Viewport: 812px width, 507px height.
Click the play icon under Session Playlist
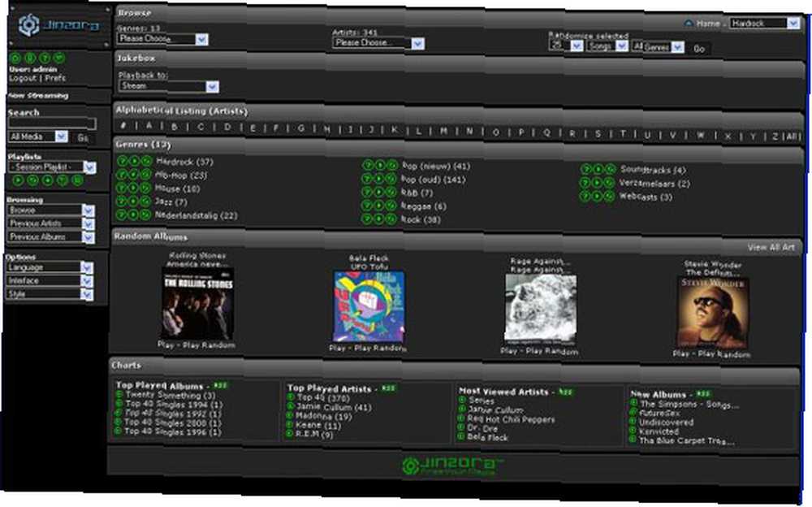[x=18, y=180]
